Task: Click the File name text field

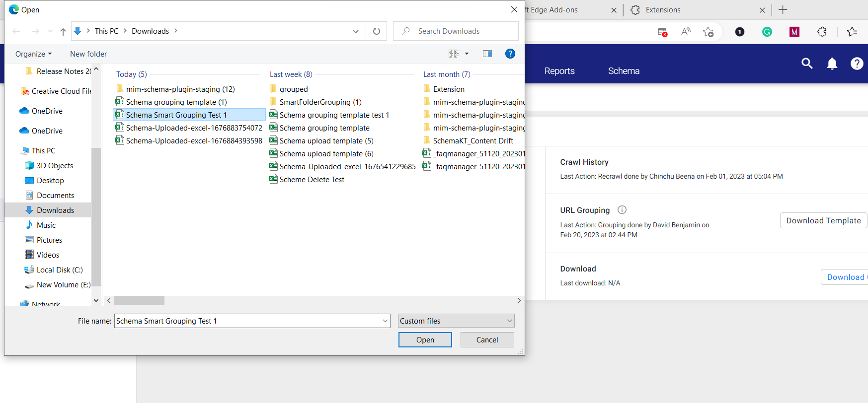Action: pos(247,321)
